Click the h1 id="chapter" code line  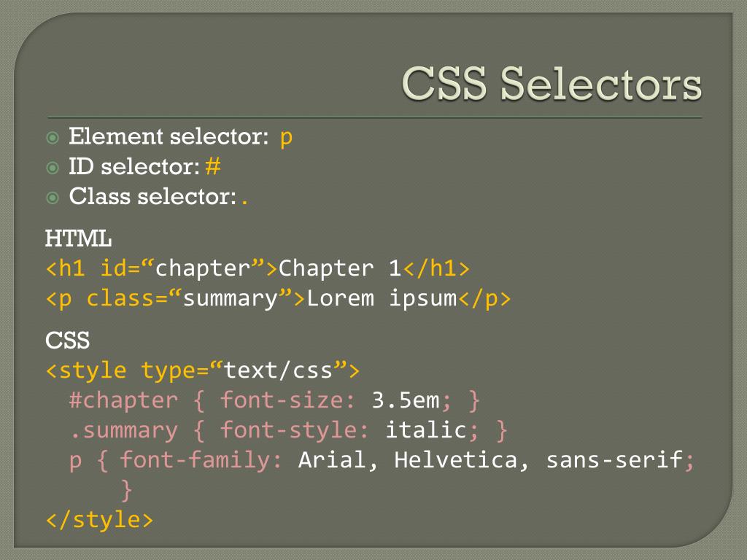point(258,268)
